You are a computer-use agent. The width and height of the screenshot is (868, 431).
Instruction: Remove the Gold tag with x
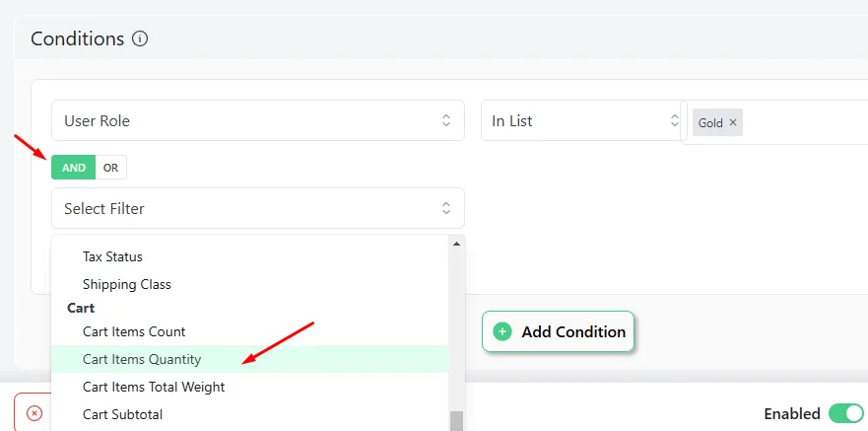pos(732,122)
